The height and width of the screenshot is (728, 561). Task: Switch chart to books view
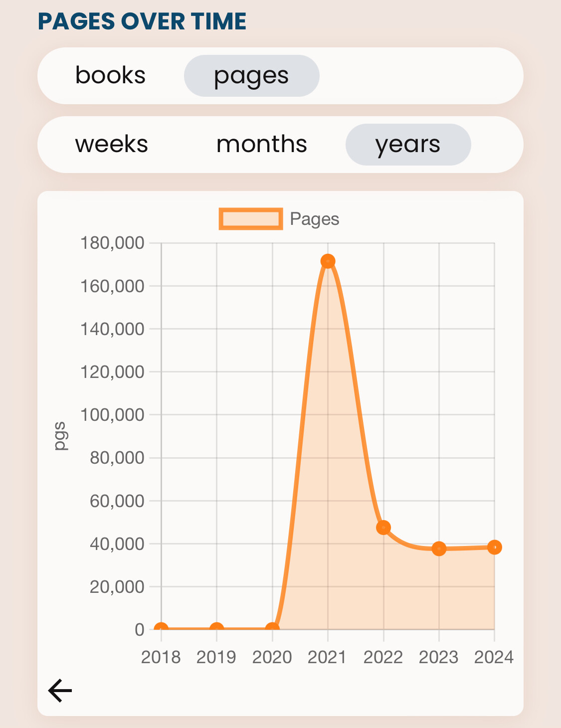tap(110, 75)
